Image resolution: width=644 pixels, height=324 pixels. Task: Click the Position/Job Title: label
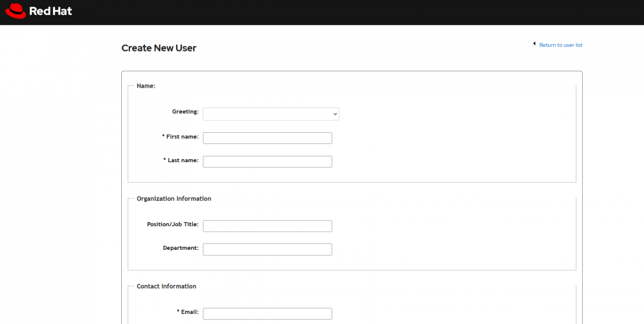pos(173,224)
